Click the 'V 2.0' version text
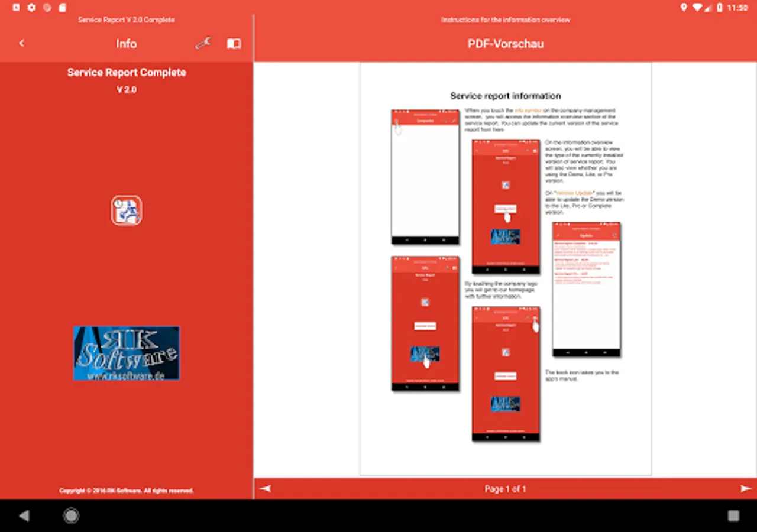Image resolution: width=757 pixels, height=532 pixels. point(127,90)
